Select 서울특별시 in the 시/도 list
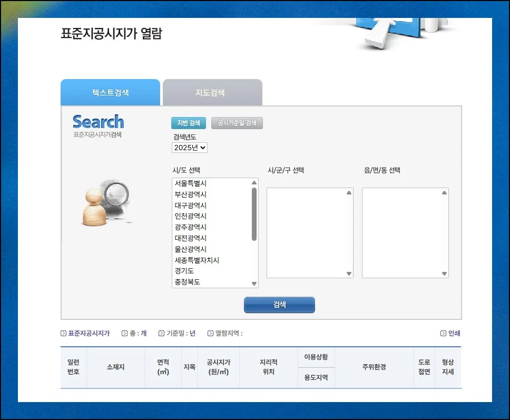This screenshot has width=510, height=420. coord(191,183)
